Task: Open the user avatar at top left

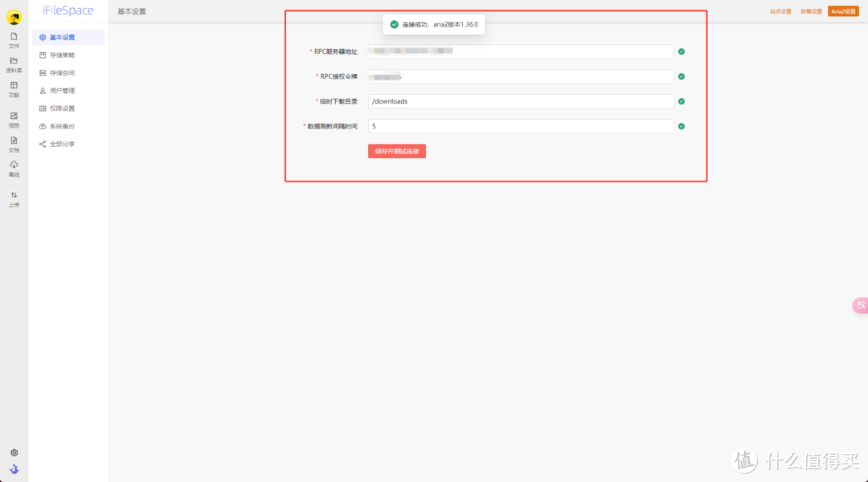Action: click(14, 17)
